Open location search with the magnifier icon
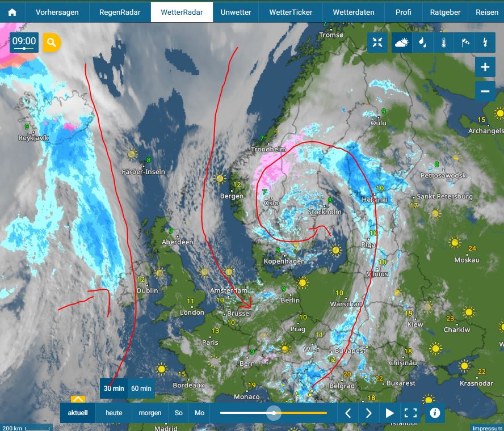Screen dimensions: 504x431 52,42
